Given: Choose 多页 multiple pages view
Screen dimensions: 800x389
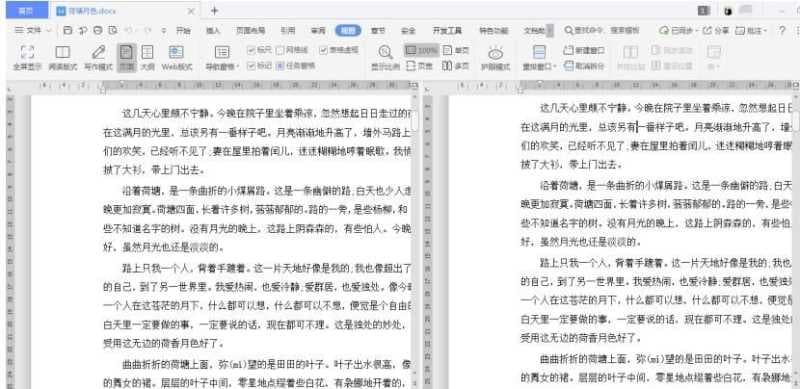Looking at the screenshot, I should [x=456, y=66].
